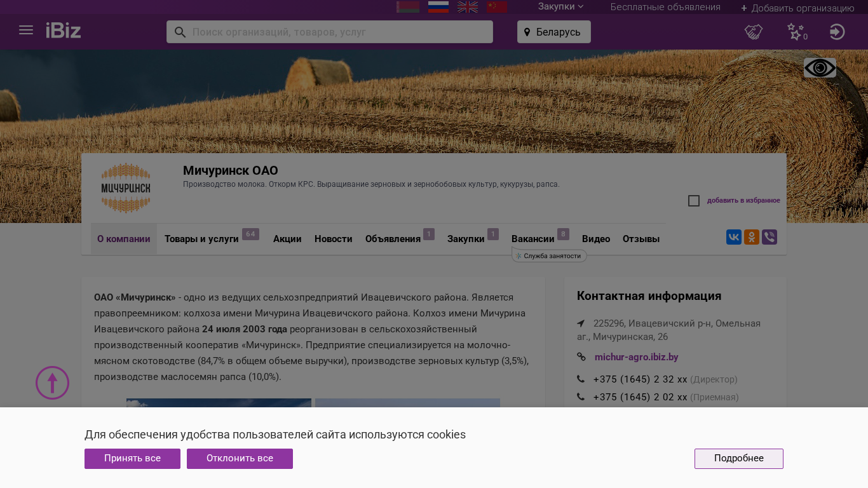Click the handshake partners icon

coord(754,32)
